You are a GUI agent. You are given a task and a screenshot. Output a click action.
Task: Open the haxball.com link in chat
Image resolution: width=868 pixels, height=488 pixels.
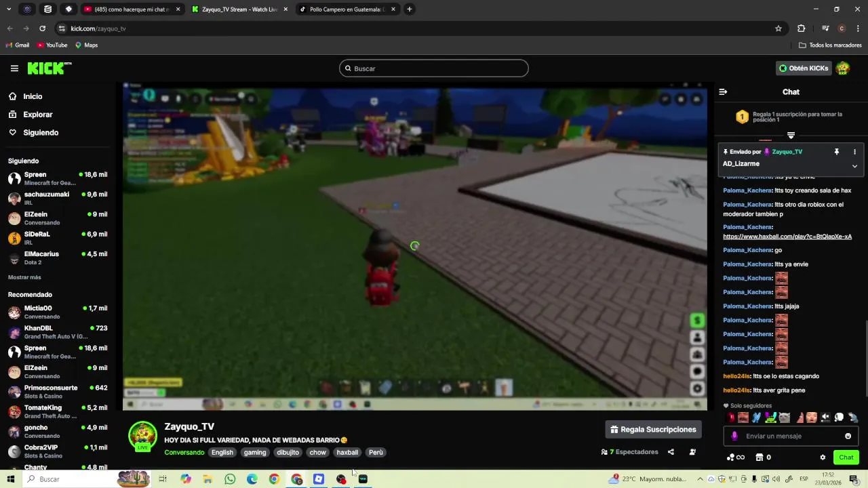click(x=787, y=237)
